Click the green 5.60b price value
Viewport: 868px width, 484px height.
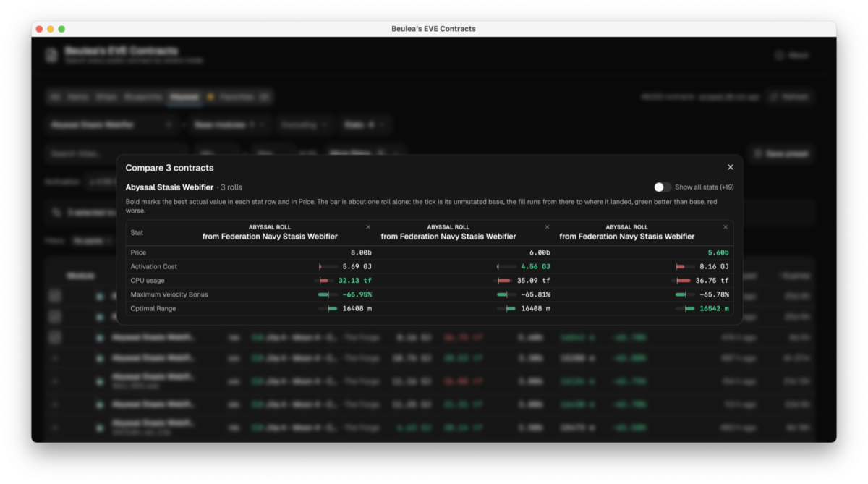(x=718, y=253)
